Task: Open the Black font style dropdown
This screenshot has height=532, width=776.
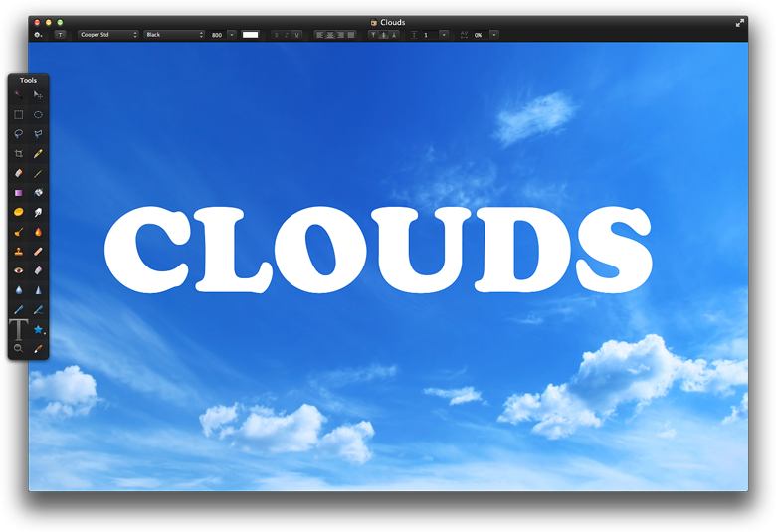Action: pos(174,35)
